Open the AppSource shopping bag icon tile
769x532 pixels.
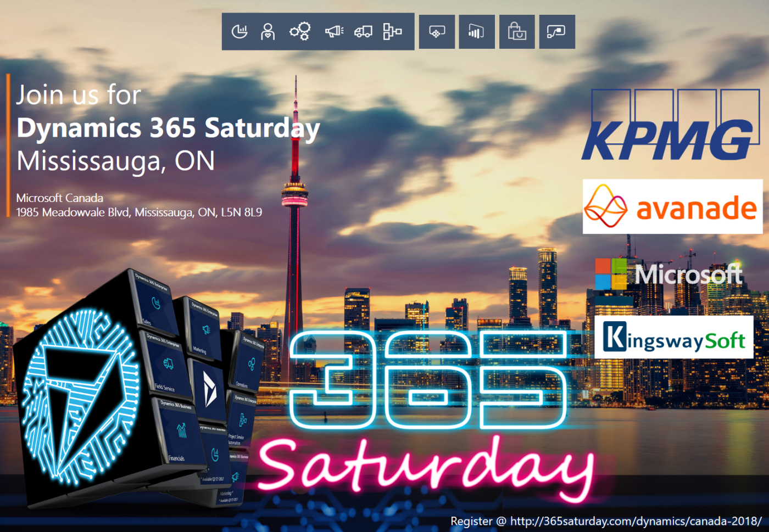(516, 32)
